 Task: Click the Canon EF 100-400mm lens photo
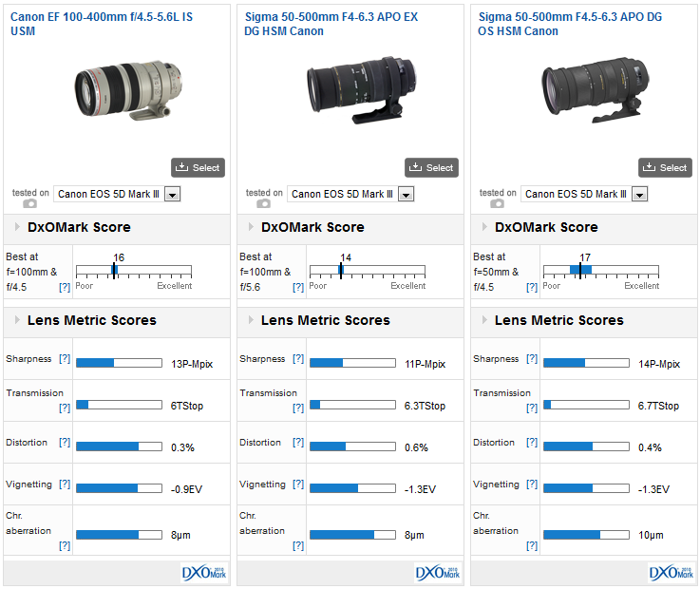[128, 90]
